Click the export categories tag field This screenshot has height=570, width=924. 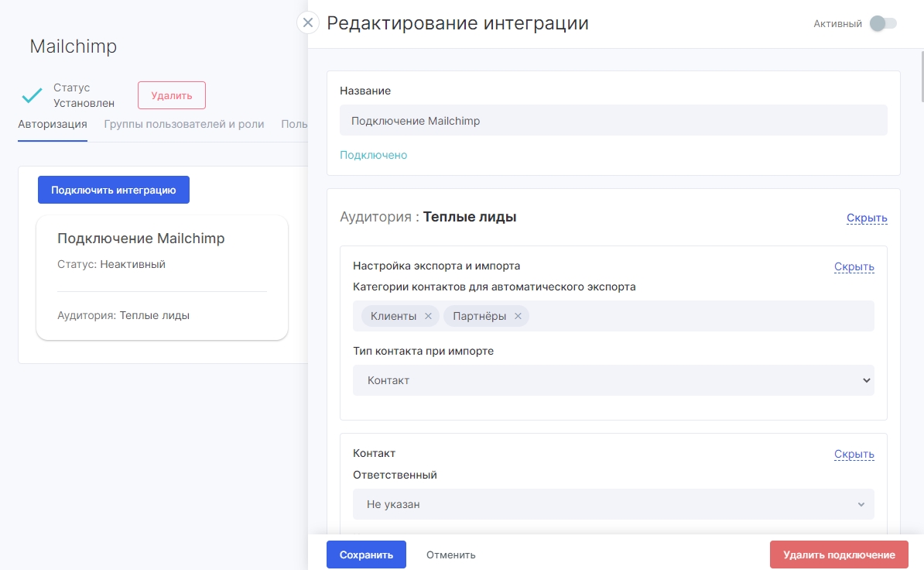tap(696, 316)
